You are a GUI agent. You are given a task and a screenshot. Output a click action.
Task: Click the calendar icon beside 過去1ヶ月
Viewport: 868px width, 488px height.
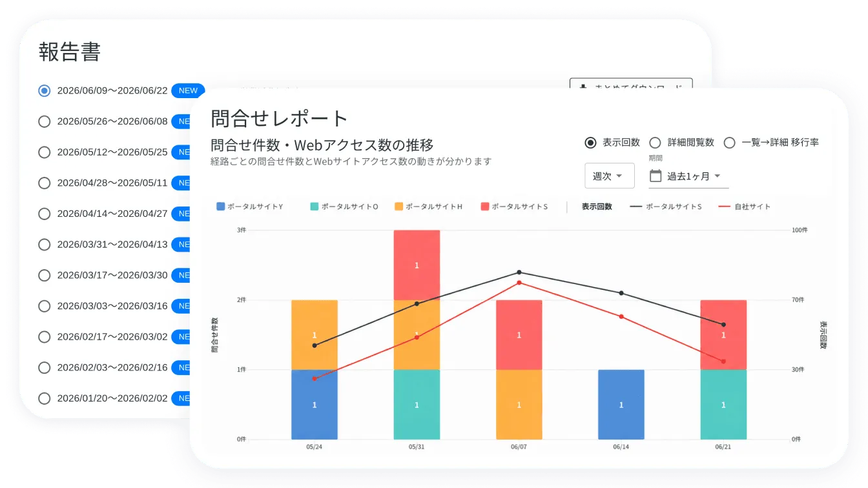656,176
